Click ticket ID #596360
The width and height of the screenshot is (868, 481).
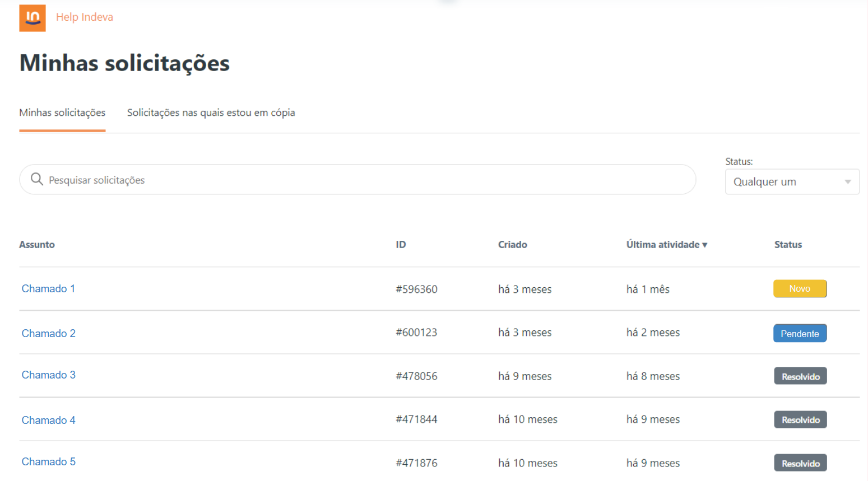point(416,289)
